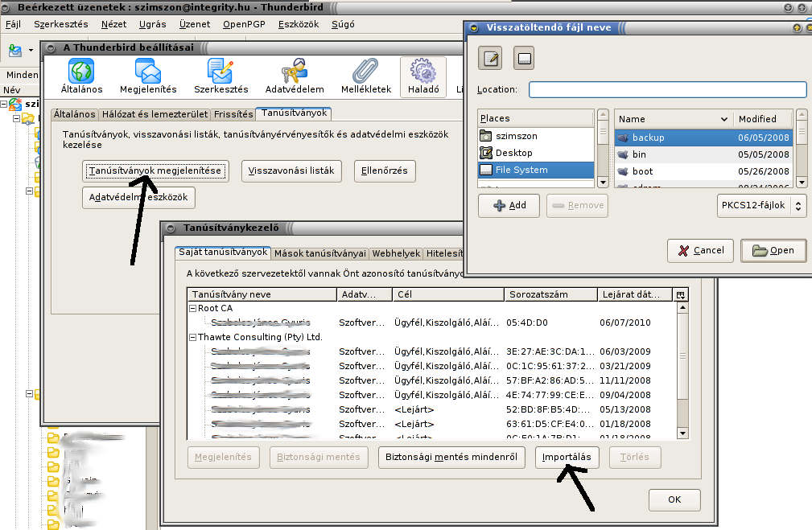The height and width of the screenshot is (530, 812).
Task: Select certificate expiring 06/03/2009
Action: 432,352
